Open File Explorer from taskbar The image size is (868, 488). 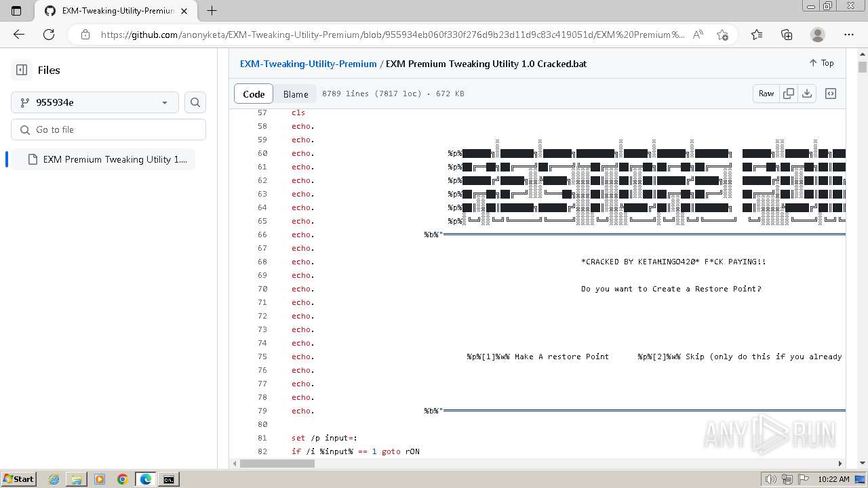pos(77,479)
